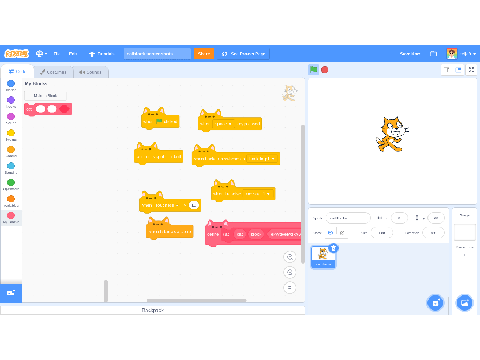Click the sprite direction field
Screen dimensions: 480x360
pos(433,233)
